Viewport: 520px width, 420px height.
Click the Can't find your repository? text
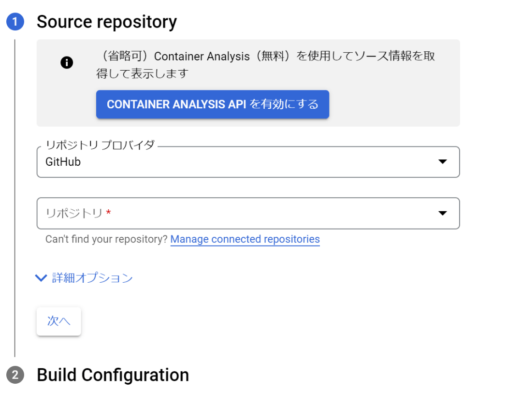(106, 239)
